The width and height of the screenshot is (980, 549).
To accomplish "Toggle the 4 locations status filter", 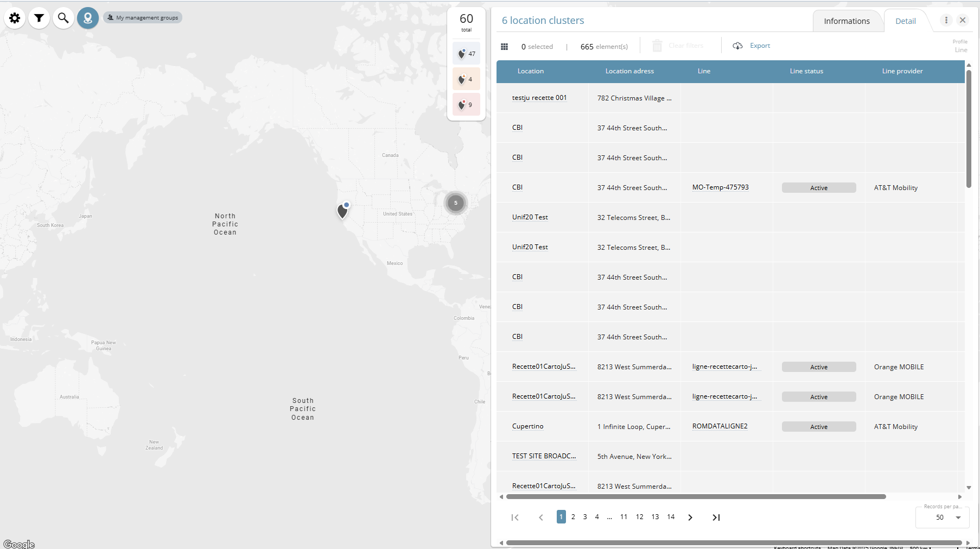I will (x=466, y=79).
